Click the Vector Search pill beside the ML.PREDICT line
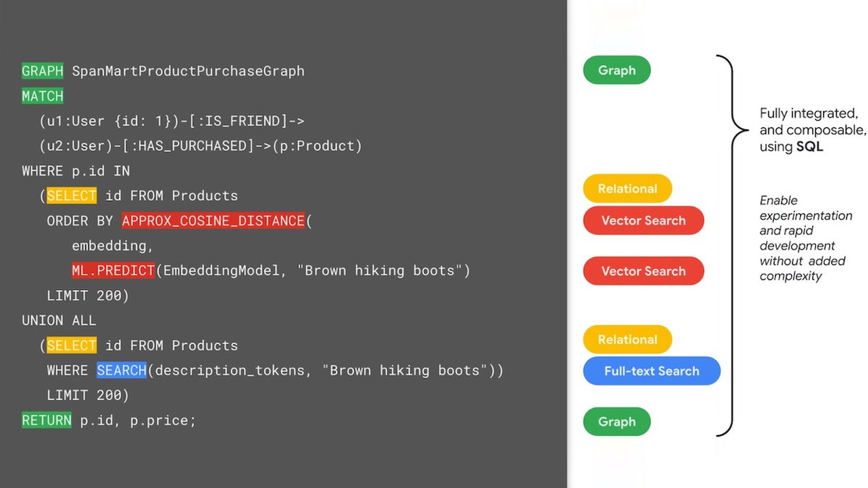 click(x=643, y=271)
